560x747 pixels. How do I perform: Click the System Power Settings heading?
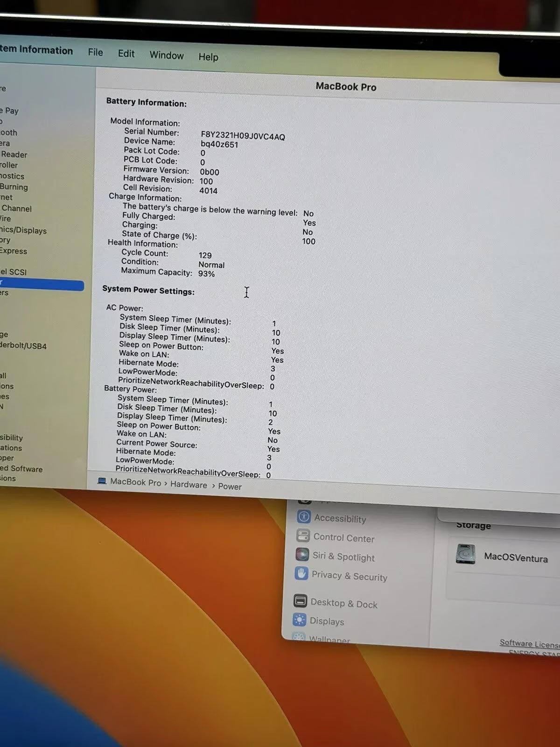(148, 290)
